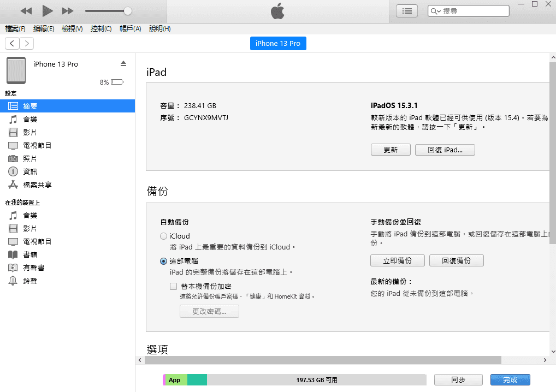The image size is (556, 392).
Task: Click the back navigation chevron
Action: (x=12, y=44)
